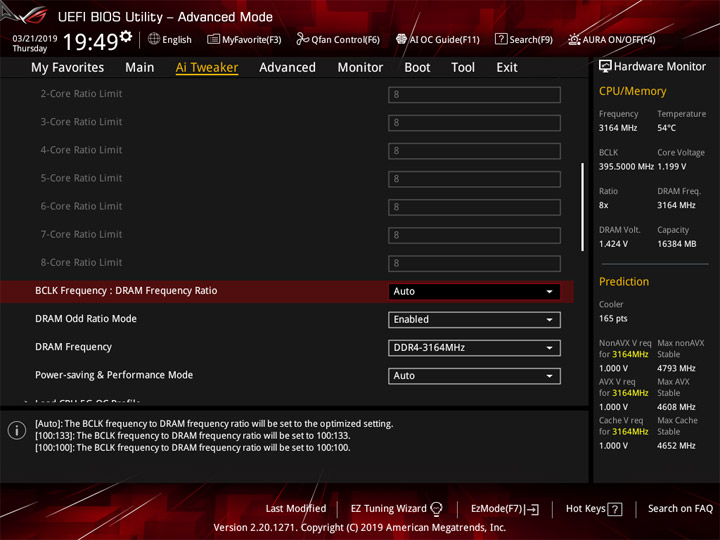Click the 4-Core Ratio Limit field
This screenshot has height=540, width=720.
pyautogui.click(x=474, y=151)
